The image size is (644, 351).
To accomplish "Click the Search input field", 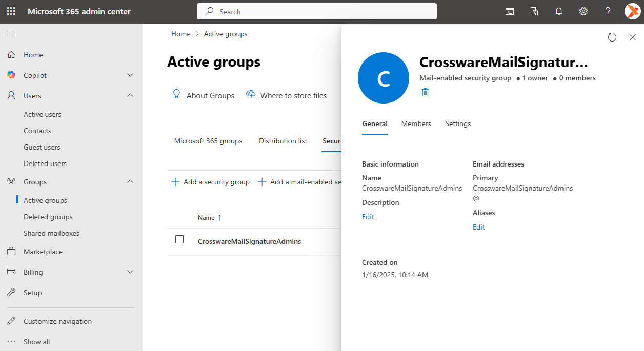I will coord(317,11).
